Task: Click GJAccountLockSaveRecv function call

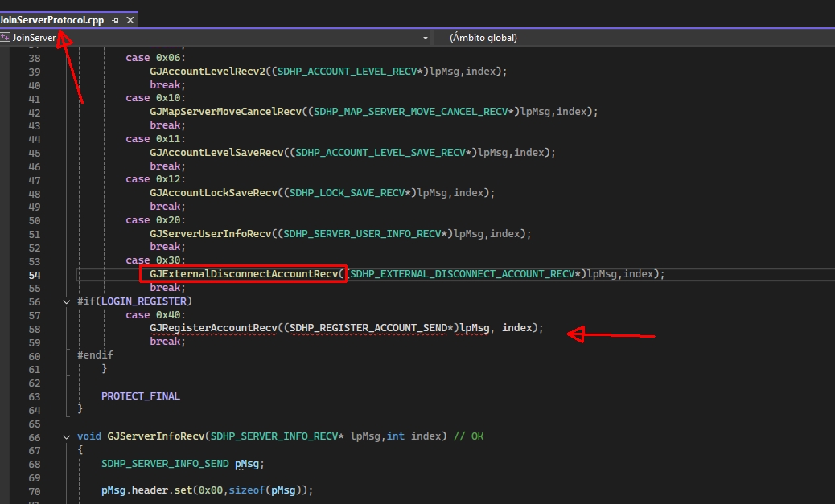Action: [213, 193]
